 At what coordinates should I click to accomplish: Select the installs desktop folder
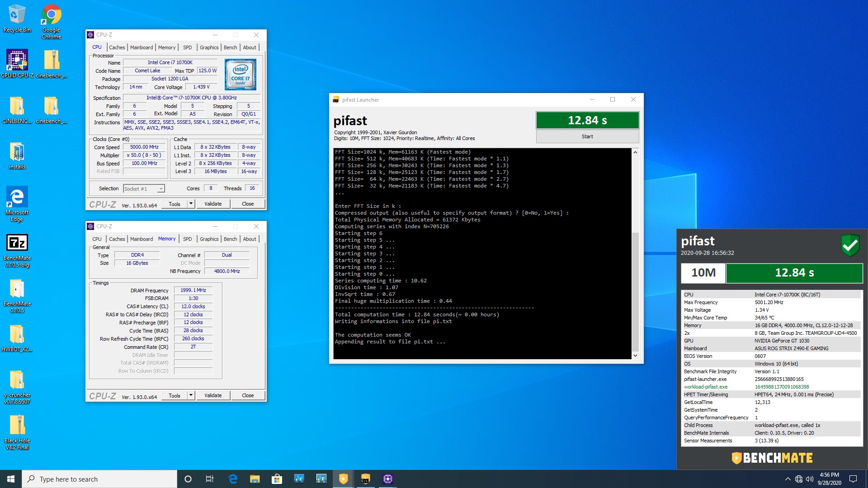pos(17,156)
